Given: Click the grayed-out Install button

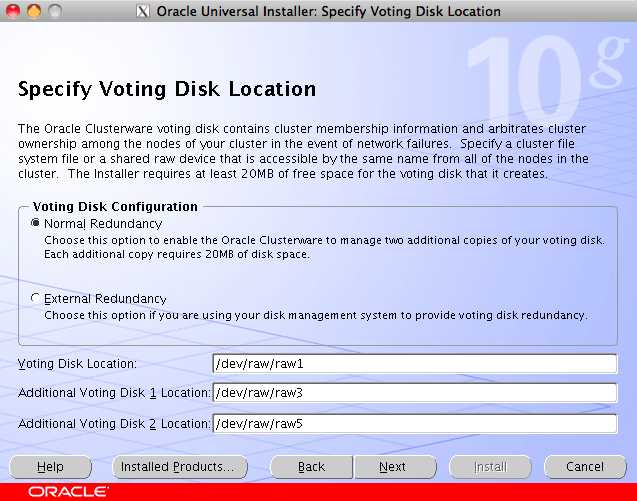Looking at the screenshot, I should (x=490, y=467).
